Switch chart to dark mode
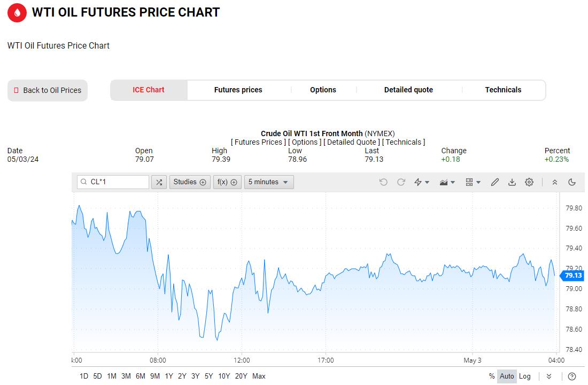588x385 pixels. tap(572, 182)
